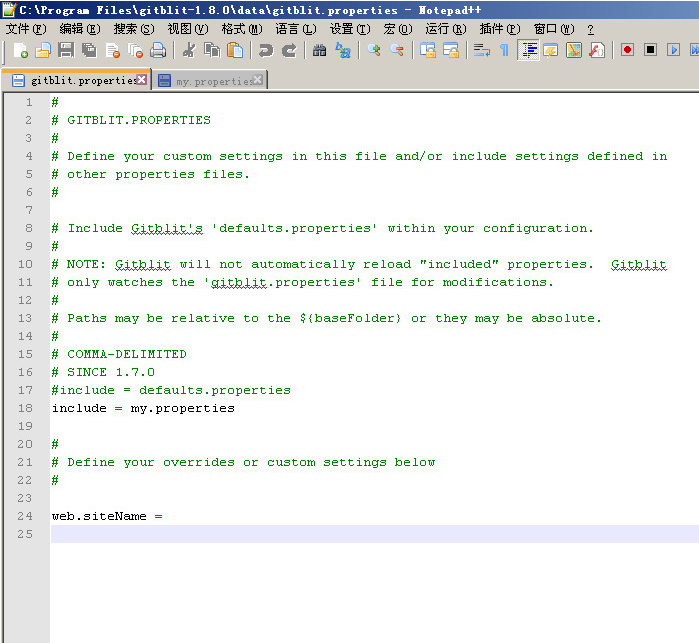Open the 运行(R) menu
Viewport: 699px width, 643px height.
[x=445, y=29]
